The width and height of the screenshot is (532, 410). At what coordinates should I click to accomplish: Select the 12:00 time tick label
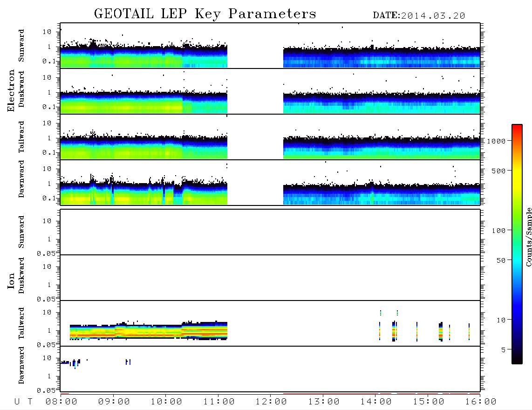click(x=271, y=402)
